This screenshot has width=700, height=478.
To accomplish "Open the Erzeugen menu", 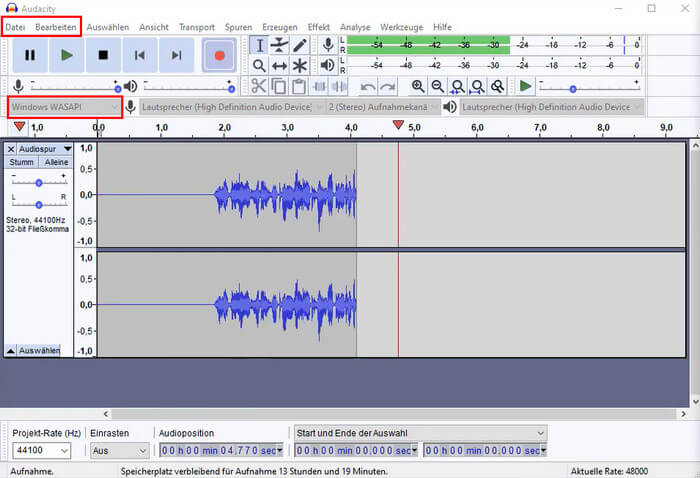I will [280, 27].
